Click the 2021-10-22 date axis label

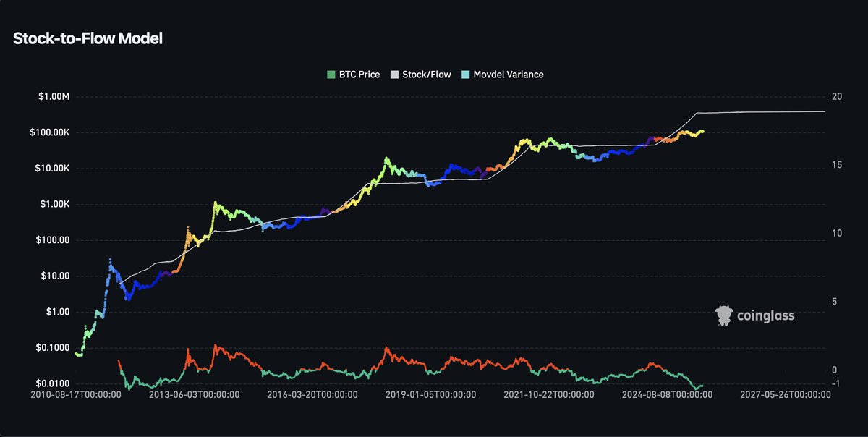coord(549,395)
